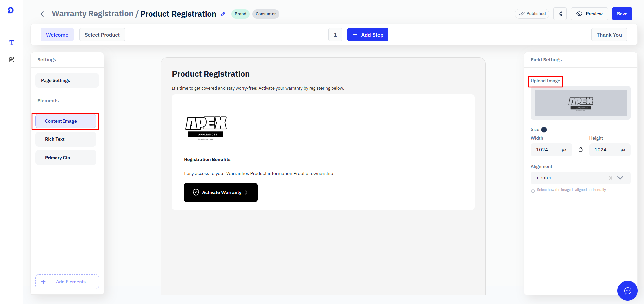Click the Save button
Image resolution: width=644 pixels, height=304 pixels.
tap(622, 14)
